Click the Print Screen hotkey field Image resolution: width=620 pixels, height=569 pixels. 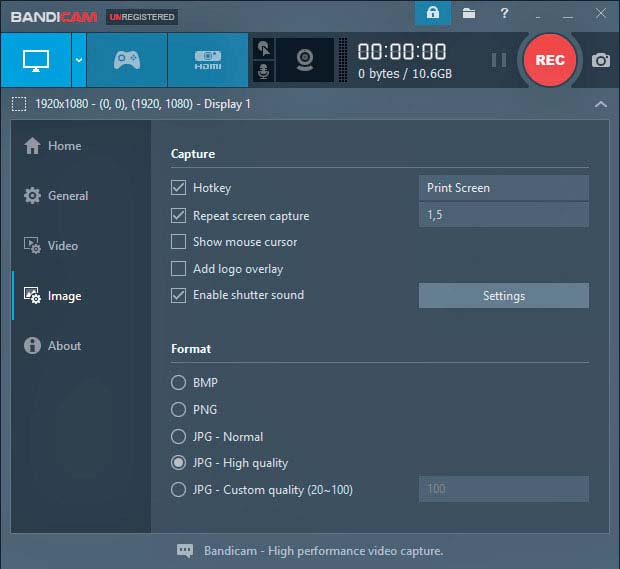pyautogui.click(x=504, y=188)
